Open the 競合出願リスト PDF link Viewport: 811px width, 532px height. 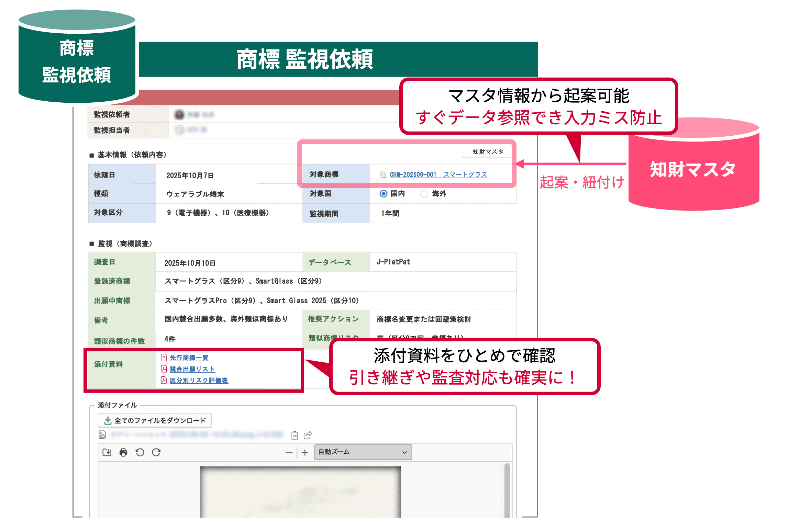(x=192, y=369)
